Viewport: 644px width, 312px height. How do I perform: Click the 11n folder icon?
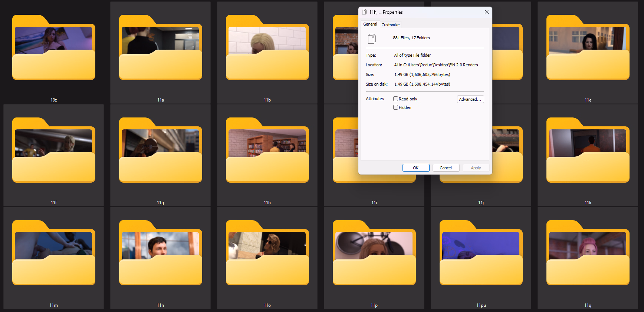click(x=161, y=253)
